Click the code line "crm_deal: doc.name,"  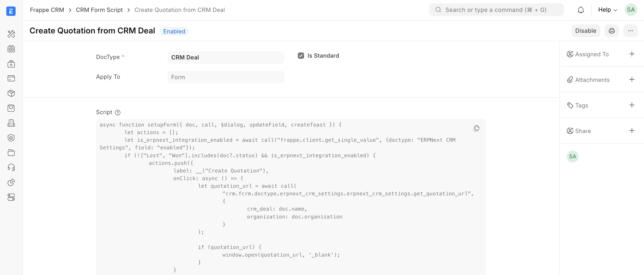[x=277, y=209]
